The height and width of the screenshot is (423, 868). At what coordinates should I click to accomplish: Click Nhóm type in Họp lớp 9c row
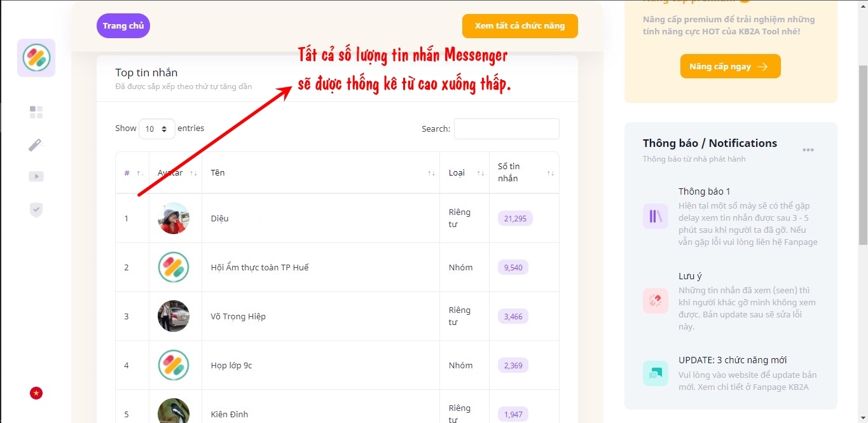click(460, 365)
